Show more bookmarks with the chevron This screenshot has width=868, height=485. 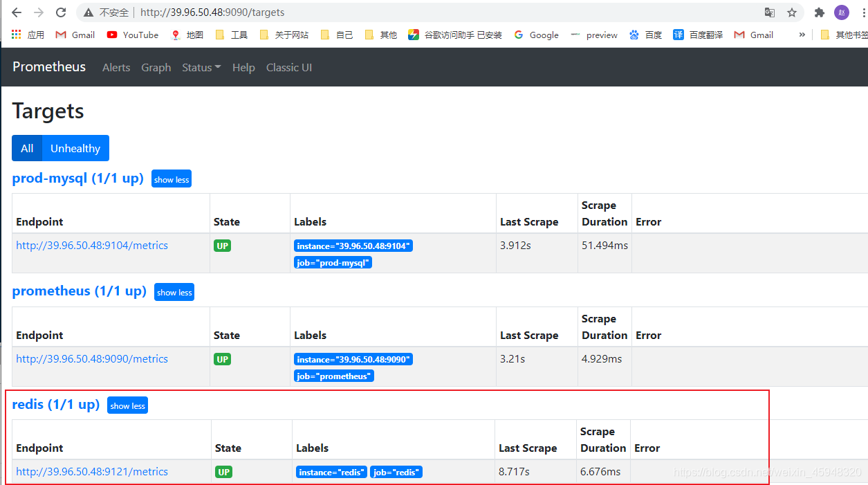(x=802, y=35)
